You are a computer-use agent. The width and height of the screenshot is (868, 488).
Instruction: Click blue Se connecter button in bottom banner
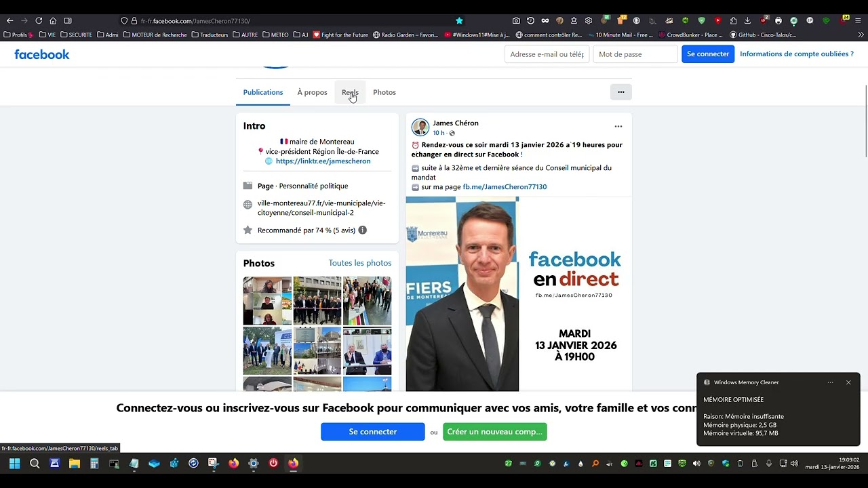coord(373,432)
